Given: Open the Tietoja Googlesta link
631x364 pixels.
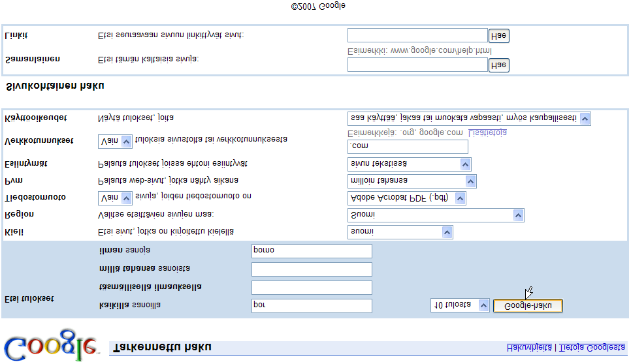Looking at the screenshot, I should 592,347.
